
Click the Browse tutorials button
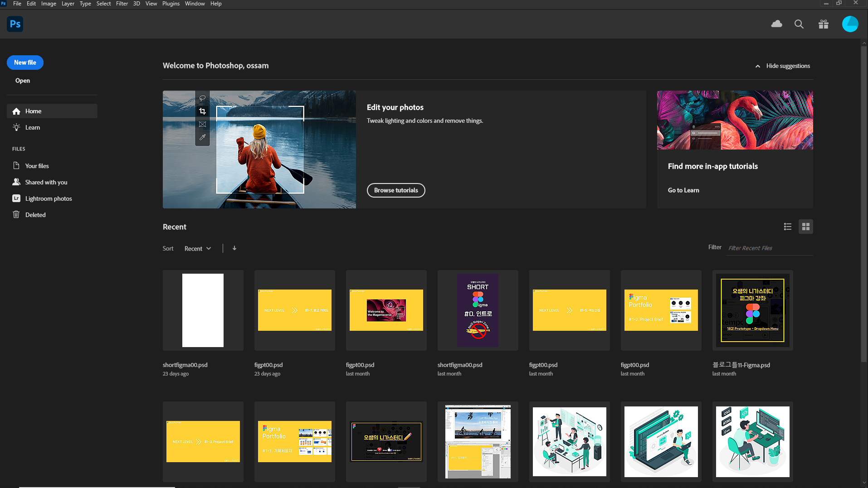point(396,190)
